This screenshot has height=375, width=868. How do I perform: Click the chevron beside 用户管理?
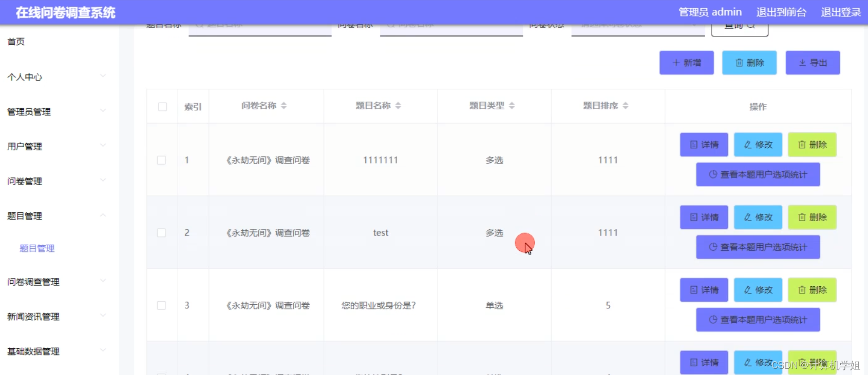coord(103,145)
